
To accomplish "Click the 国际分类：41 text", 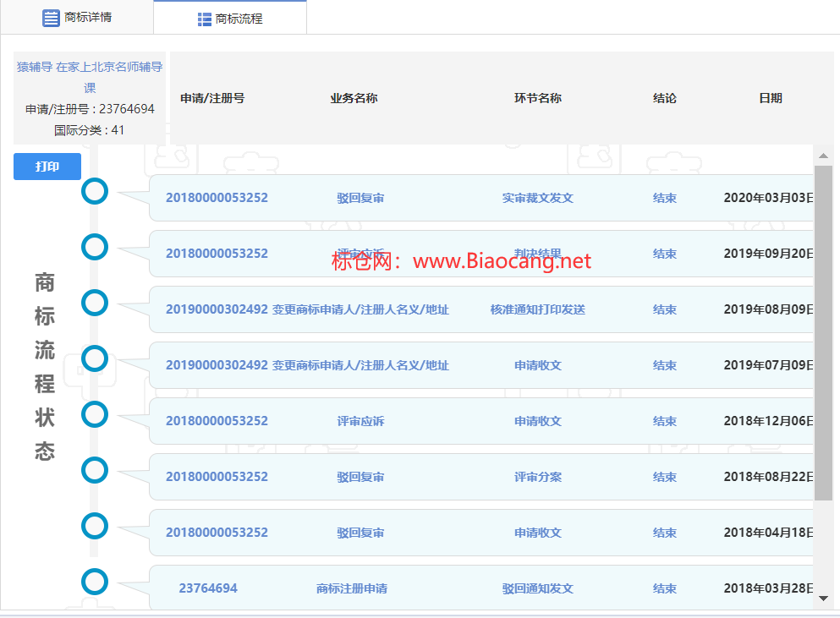I will (90, 130).
